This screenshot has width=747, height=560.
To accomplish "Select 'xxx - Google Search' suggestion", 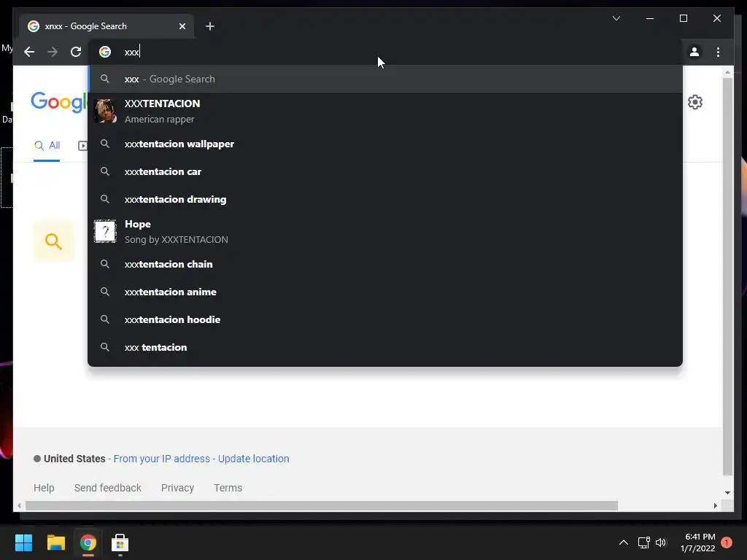I will click(385, 79).
